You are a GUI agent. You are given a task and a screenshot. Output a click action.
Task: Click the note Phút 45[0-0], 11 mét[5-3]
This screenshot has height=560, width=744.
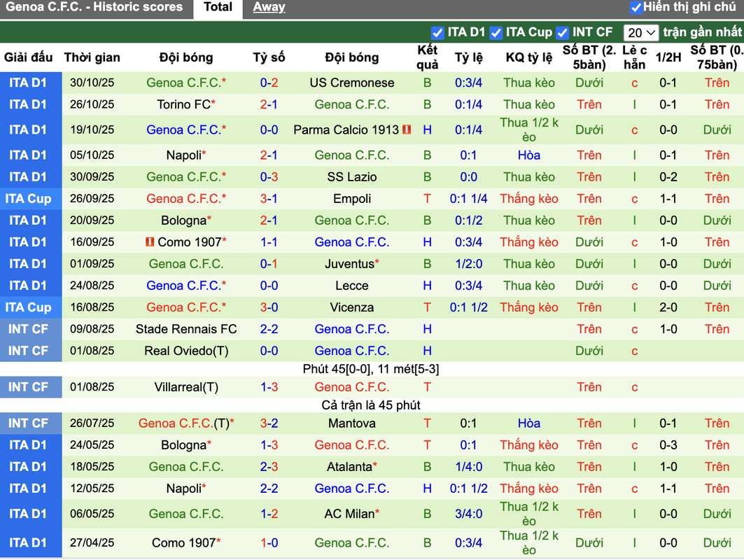370,369
